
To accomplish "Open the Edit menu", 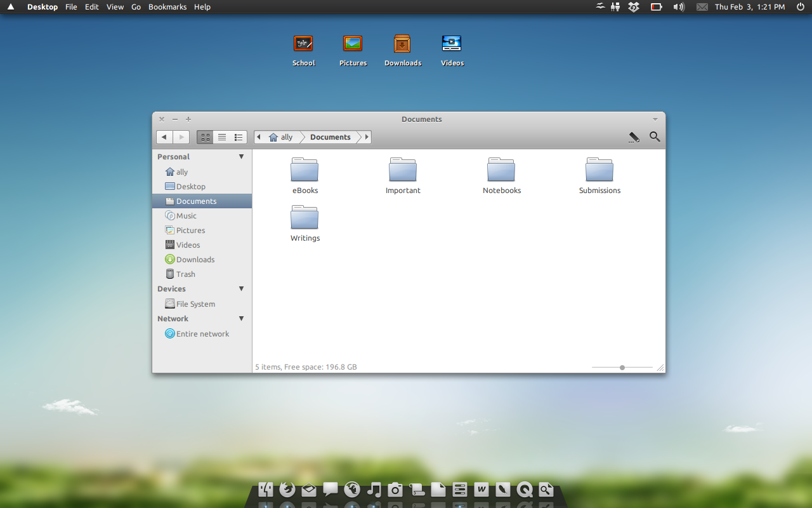I will tap(92, 7).
